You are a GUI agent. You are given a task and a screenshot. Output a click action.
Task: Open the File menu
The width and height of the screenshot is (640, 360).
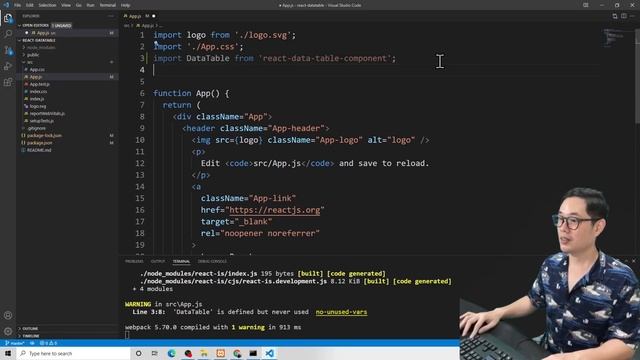click(18, 5)
